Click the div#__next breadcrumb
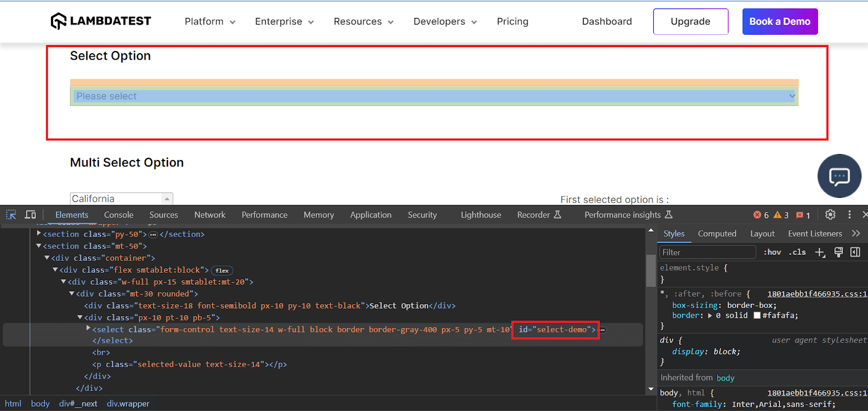 78,403
